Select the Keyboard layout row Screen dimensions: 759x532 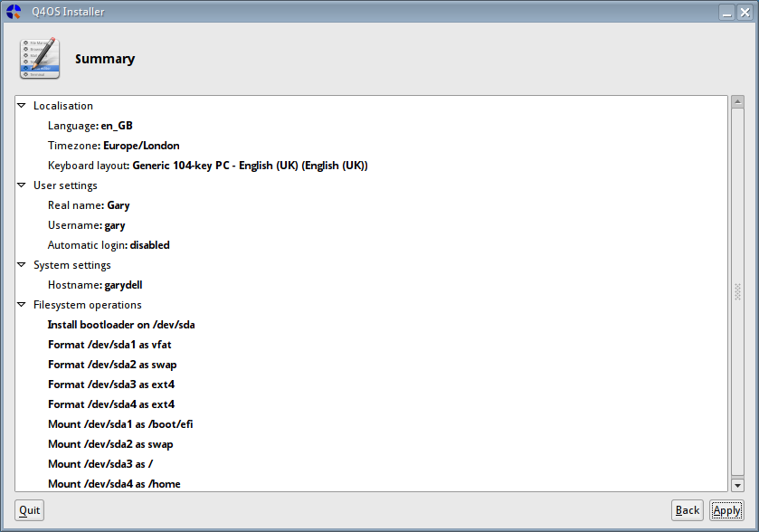(x=208, y=166)
